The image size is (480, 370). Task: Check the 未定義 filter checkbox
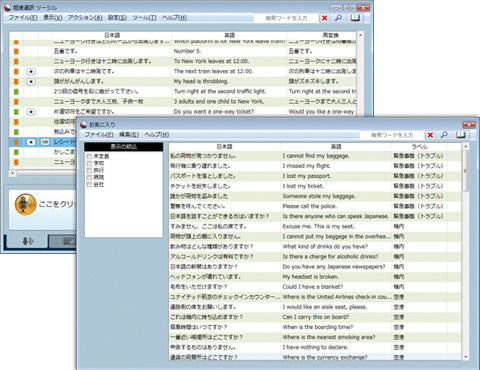pos(89,156)
